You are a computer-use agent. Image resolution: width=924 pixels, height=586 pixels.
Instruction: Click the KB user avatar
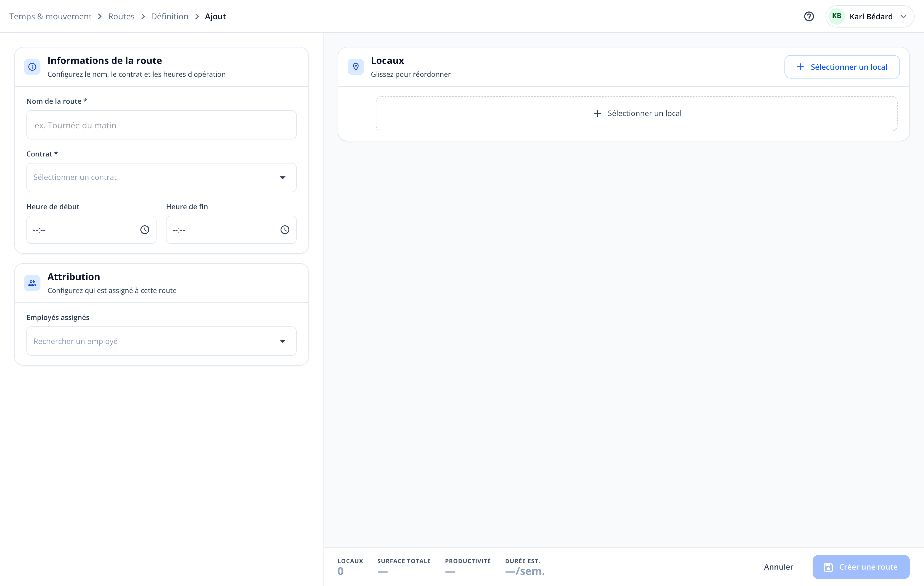pos(837,16)
